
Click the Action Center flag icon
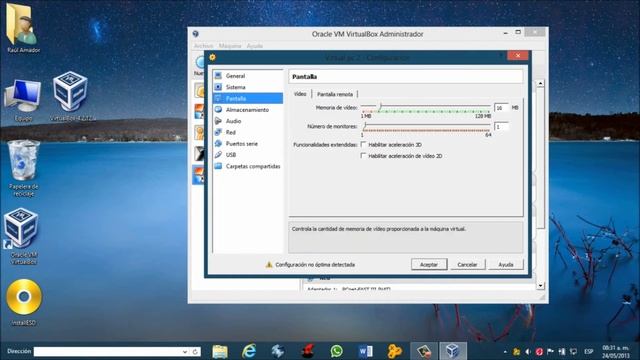(550, 351)
